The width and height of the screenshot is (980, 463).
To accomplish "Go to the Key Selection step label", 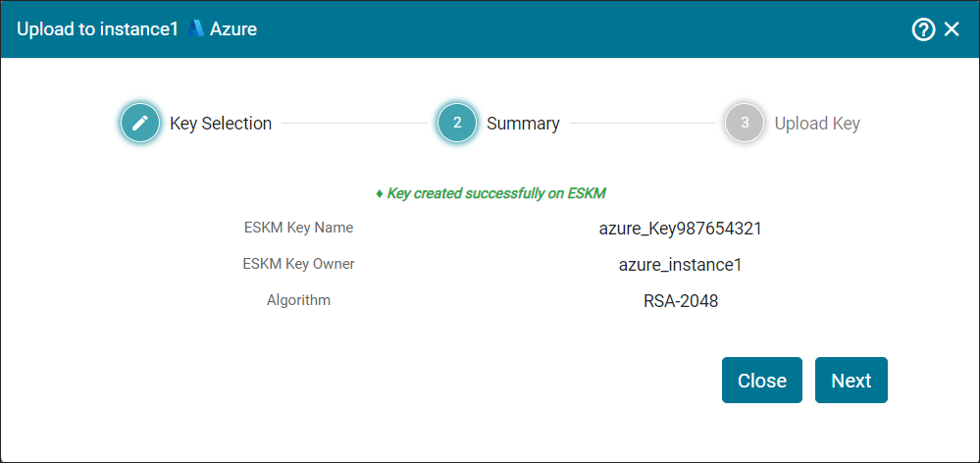I will [221, 124].
